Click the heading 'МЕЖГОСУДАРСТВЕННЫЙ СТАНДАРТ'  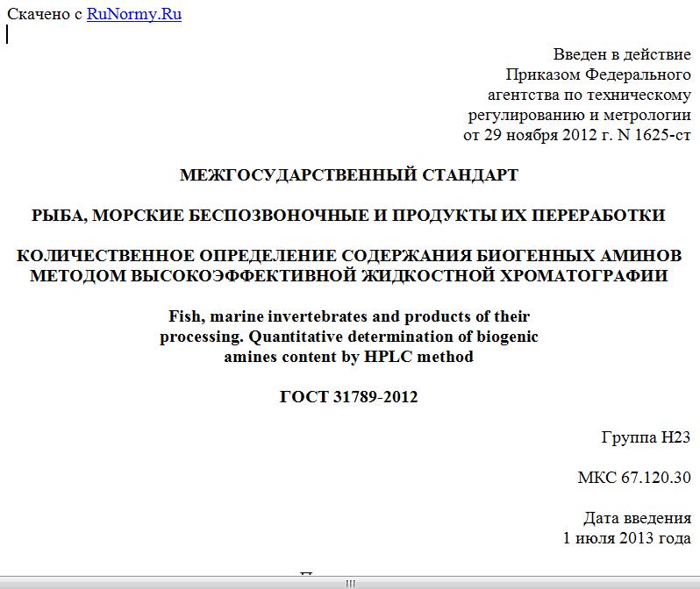click(x=349, y=175)
